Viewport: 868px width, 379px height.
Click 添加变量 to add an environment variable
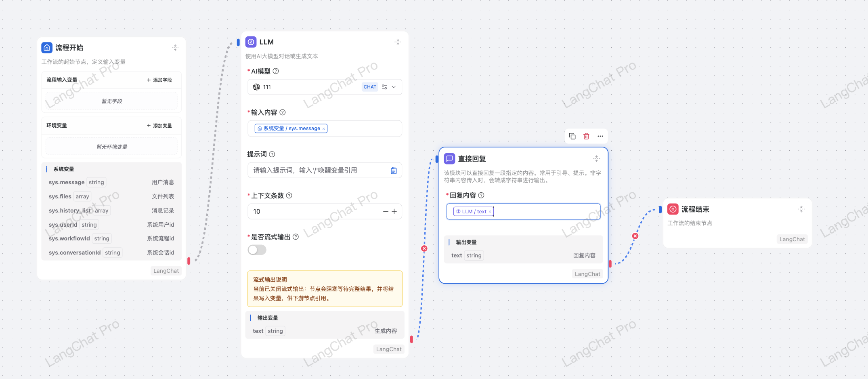click(159, 126)
